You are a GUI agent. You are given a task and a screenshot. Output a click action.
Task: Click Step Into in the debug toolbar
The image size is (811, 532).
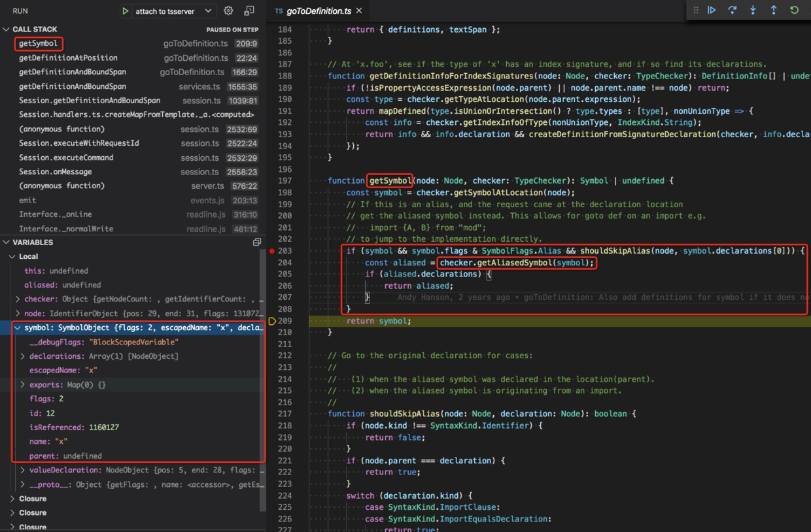753,10
